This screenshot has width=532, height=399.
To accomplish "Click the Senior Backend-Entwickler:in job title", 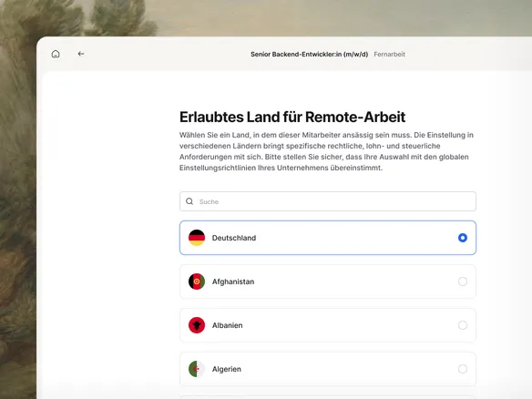I will click(309, 55).
